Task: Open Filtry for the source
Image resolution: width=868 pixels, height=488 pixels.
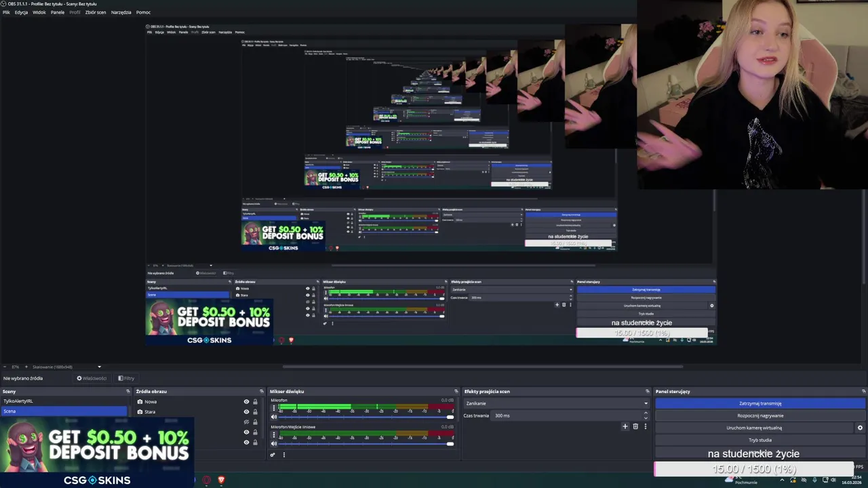Action: click(126, 378)
